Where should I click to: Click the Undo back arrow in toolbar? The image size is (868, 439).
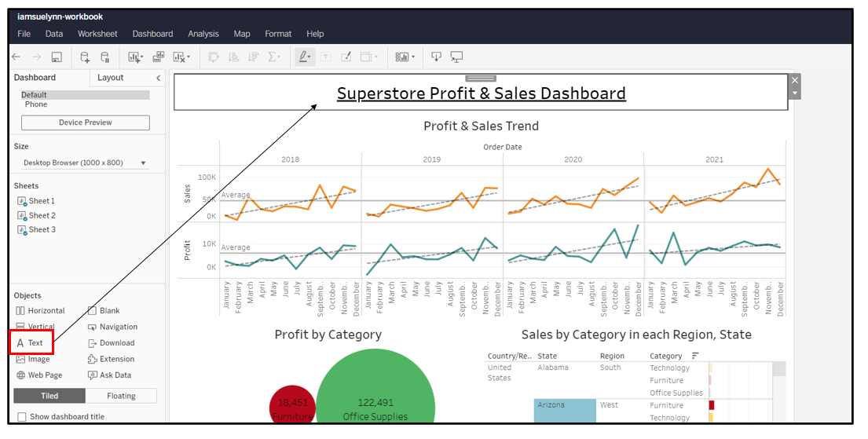coord(16,57)
